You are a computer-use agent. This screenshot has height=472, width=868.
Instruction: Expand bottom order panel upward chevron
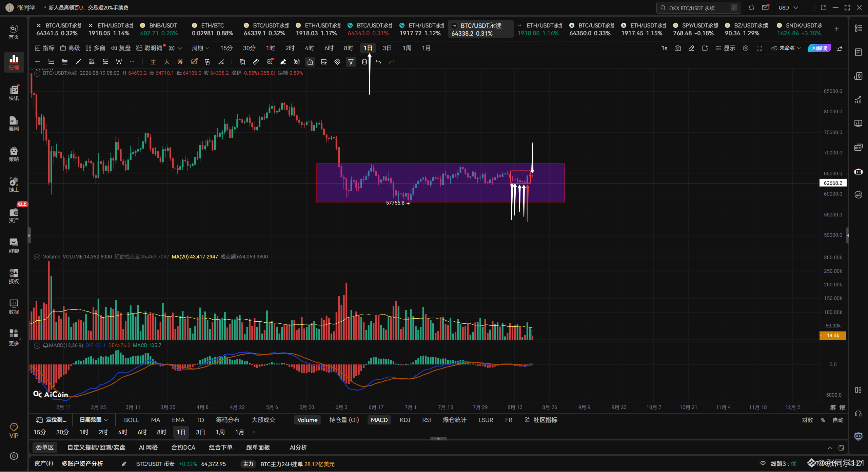tap(830, 448)
